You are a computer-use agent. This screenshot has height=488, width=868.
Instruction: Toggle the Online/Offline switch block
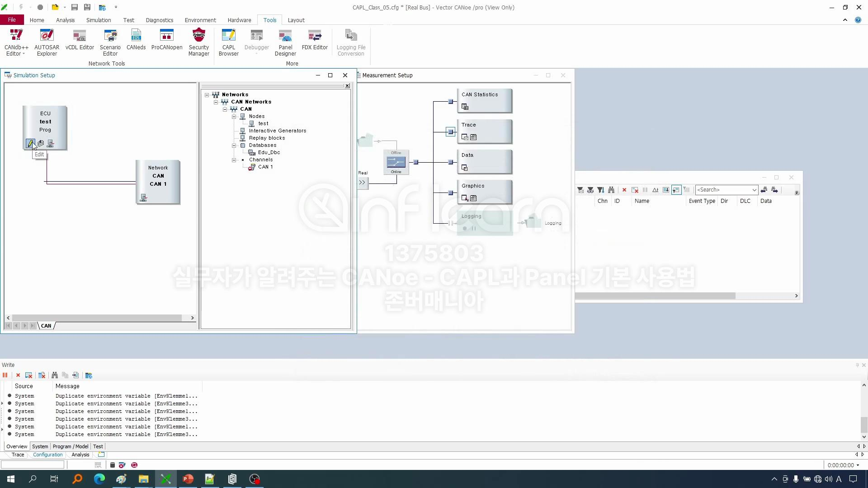(x=396, y=162)
